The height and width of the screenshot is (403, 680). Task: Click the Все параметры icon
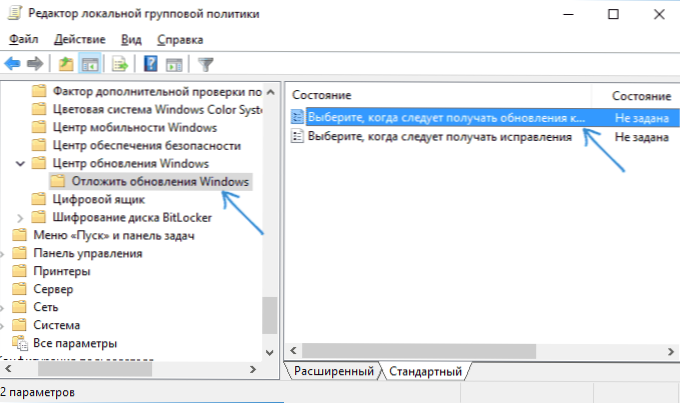pos(20,343)
